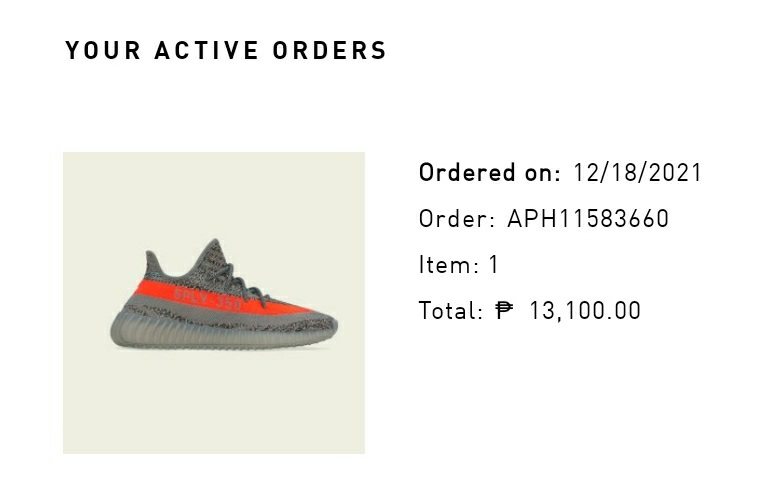
Task: Click the 'Ordered on:' bold label
Action: 490,172
